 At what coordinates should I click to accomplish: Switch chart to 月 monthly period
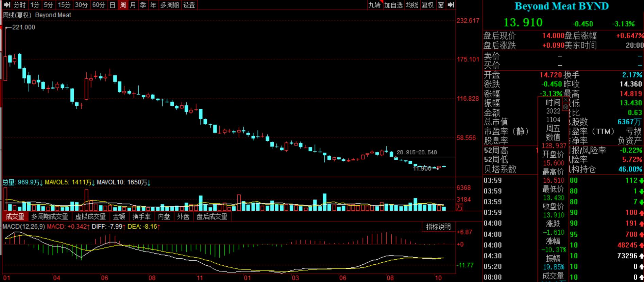pos(133,5)
